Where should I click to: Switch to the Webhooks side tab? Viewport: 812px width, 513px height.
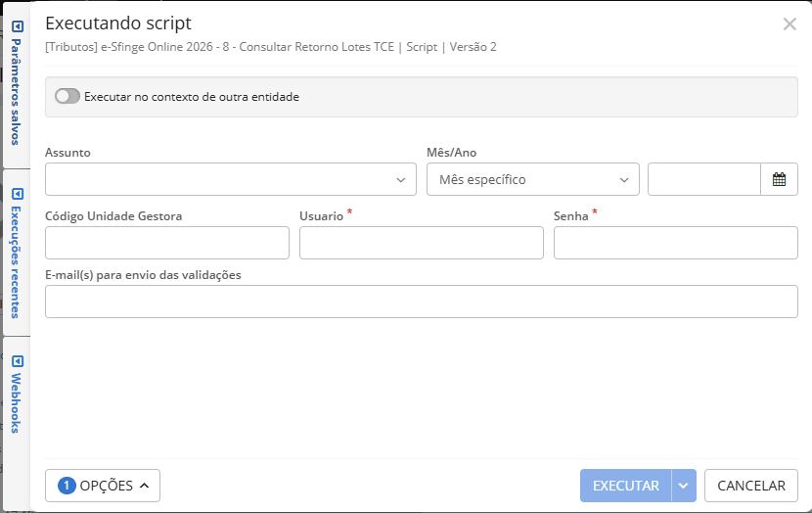pos(17,403)
